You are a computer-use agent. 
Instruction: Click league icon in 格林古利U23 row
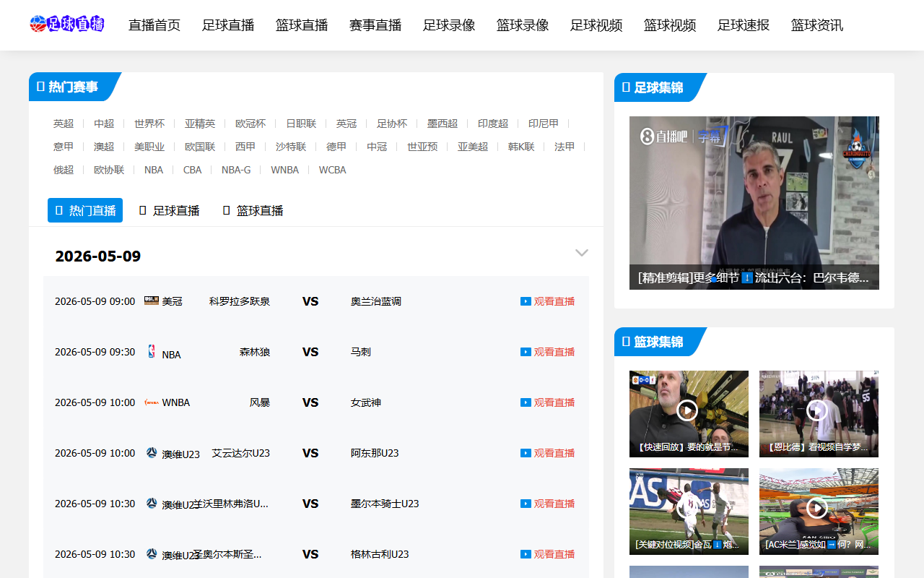point(152,553)
